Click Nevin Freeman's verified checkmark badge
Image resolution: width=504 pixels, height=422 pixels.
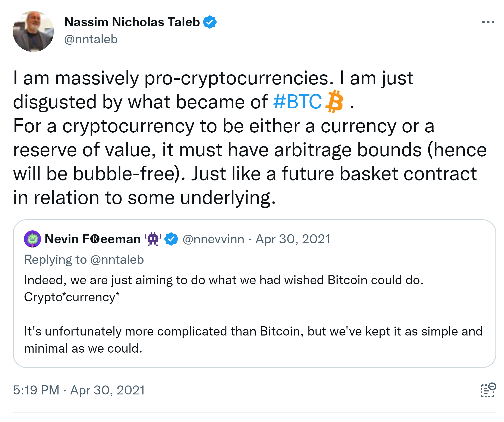pos(171,239)
